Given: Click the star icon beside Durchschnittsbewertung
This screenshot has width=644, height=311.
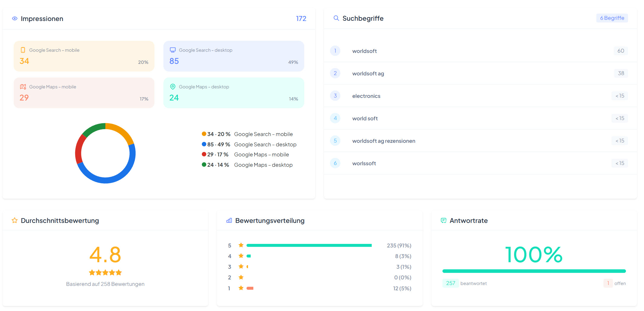Looking at the screenshot, I should coord(15,221).
